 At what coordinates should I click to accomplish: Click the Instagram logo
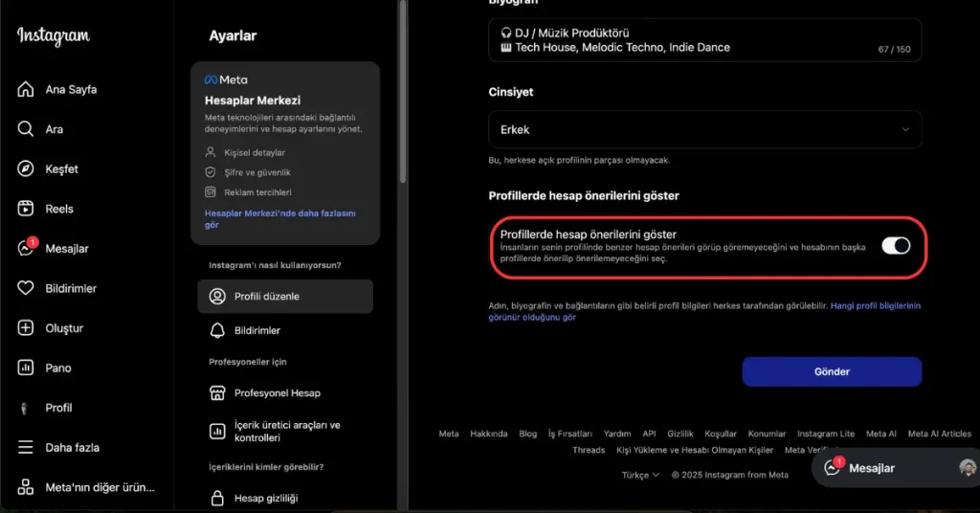pos(54,35)
